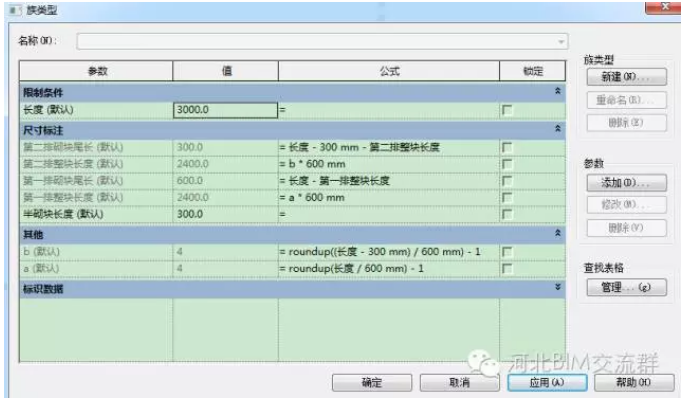Click the 取消 cancel button
This screenshot has height=401, width=689.
[460, 383]
